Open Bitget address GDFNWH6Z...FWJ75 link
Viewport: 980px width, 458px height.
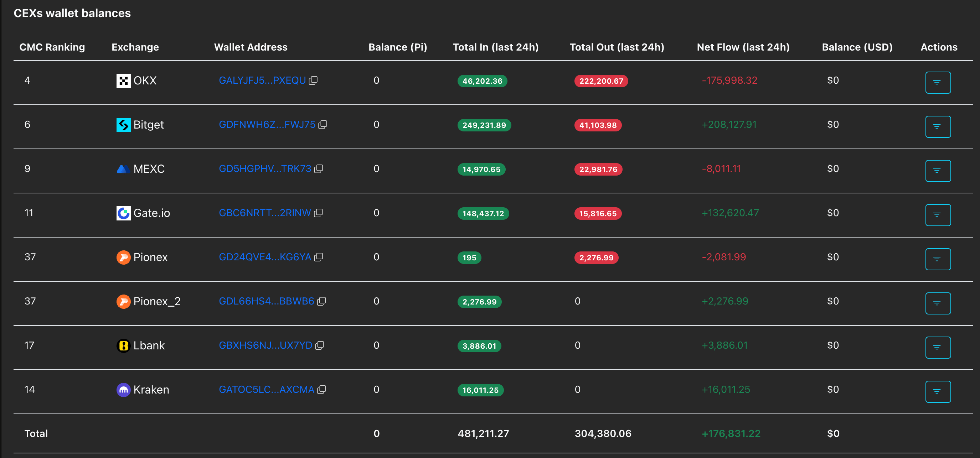pyautogui.click(x=267, y=125)
